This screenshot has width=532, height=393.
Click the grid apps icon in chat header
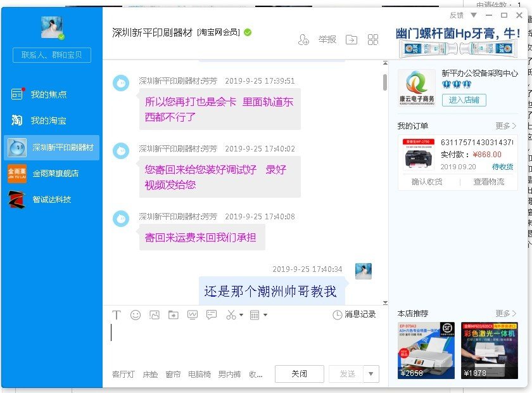[373, 39]
